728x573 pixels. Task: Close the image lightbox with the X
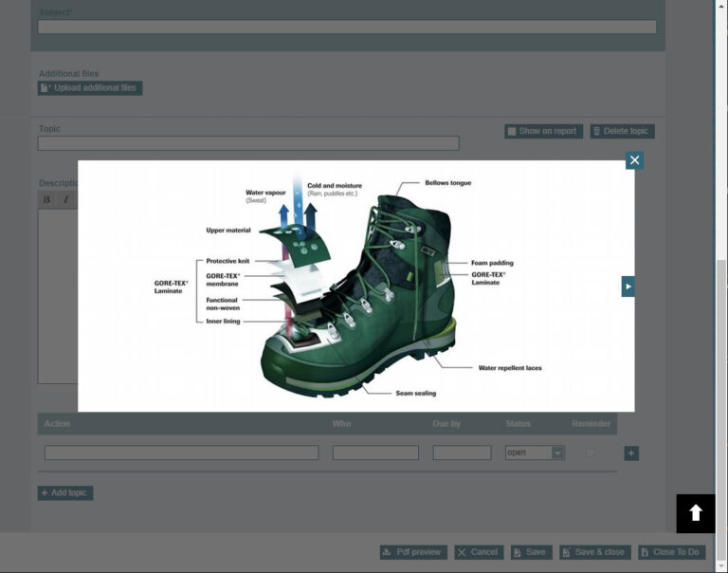click(634, 160)
